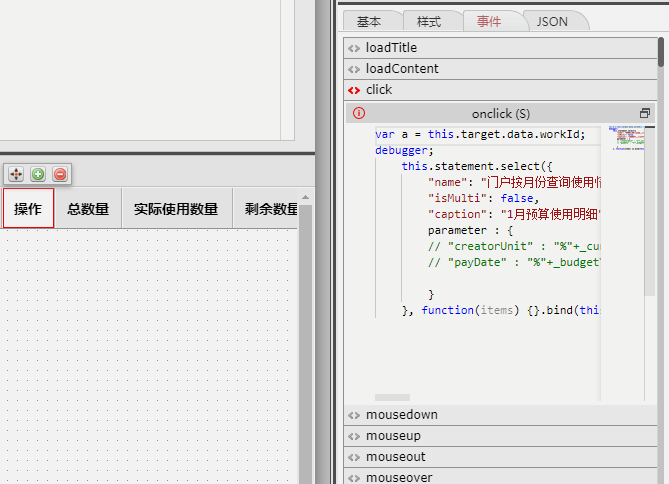
Task: Expand the mouseover event section
Action: (x=399, y=477)
